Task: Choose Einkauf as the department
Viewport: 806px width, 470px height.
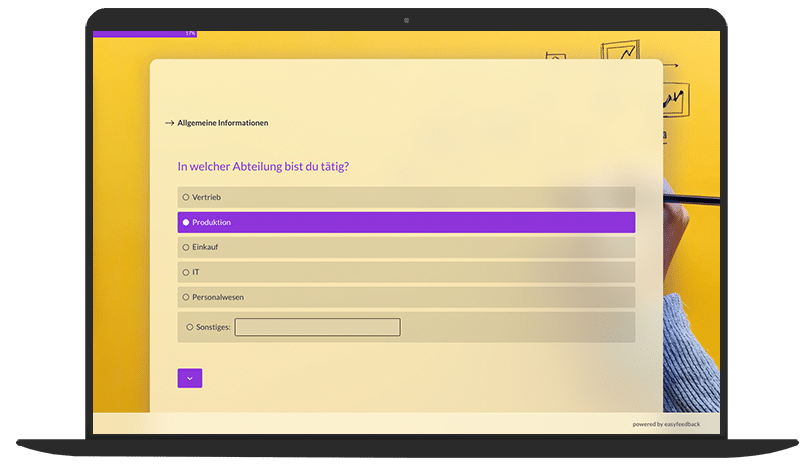Action: [186, 247]
